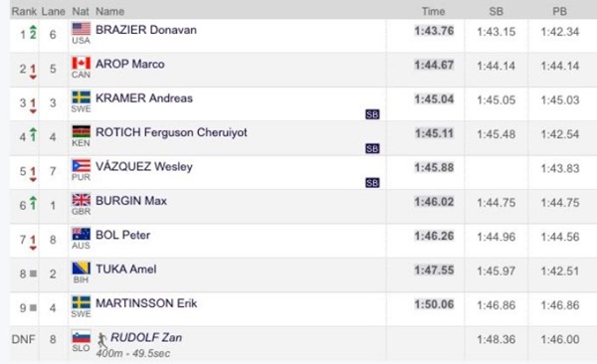Click the Bosnia flag icon beside Tuka
597x364 pixels.
tap(82, 269)
